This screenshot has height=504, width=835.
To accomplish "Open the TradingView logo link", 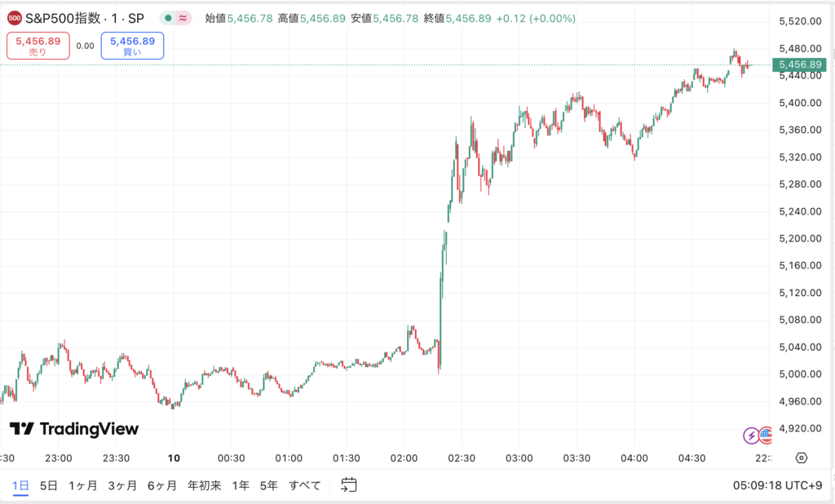I will click(74, 429).
